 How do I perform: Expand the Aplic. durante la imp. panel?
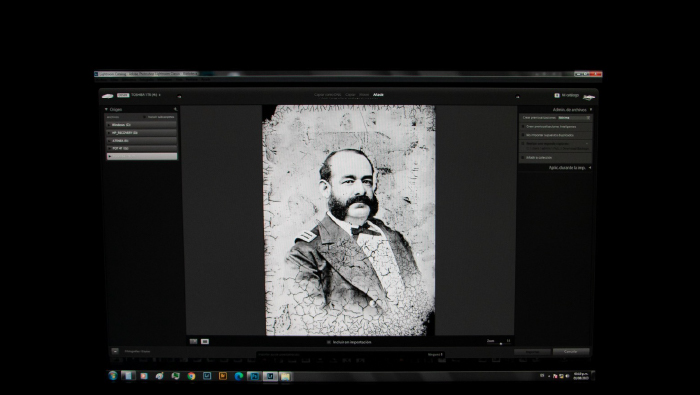[x=570, y=168]
